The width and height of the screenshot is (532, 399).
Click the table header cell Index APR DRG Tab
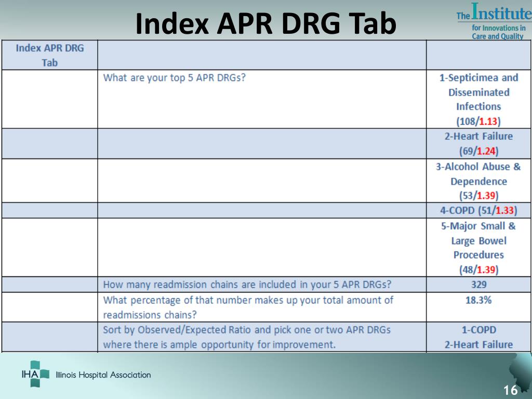click(49, 55)
